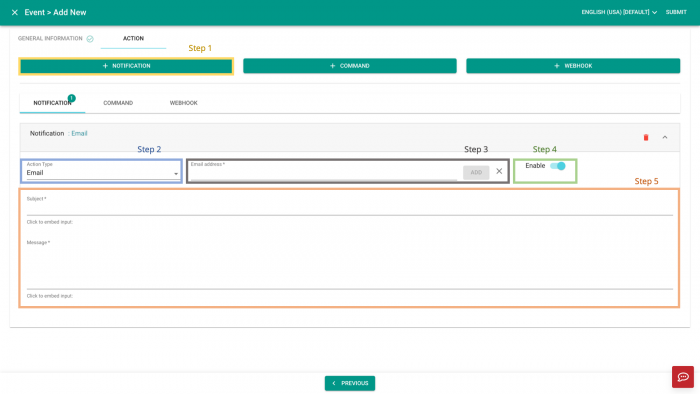700x394 pixels.
Task: Open the Command sub-tab
Action: (x=118, y=103)
